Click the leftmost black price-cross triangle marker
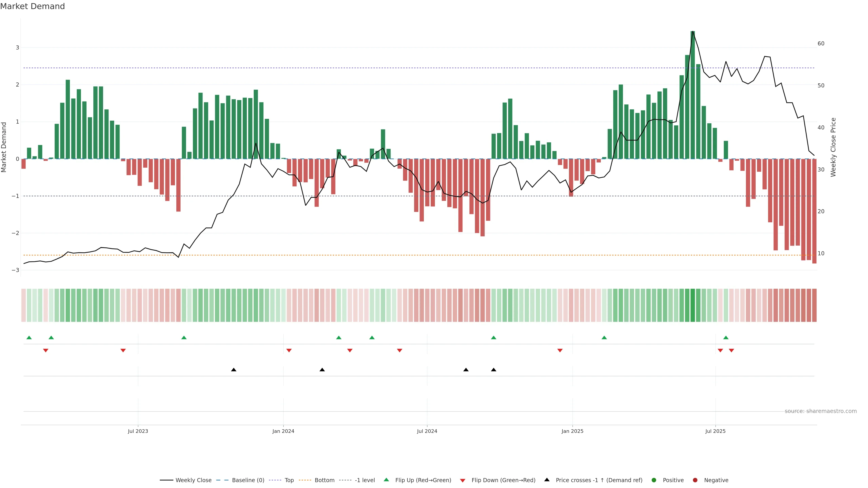Viewport: 868px width, 488px height. (x=234, y=370)
